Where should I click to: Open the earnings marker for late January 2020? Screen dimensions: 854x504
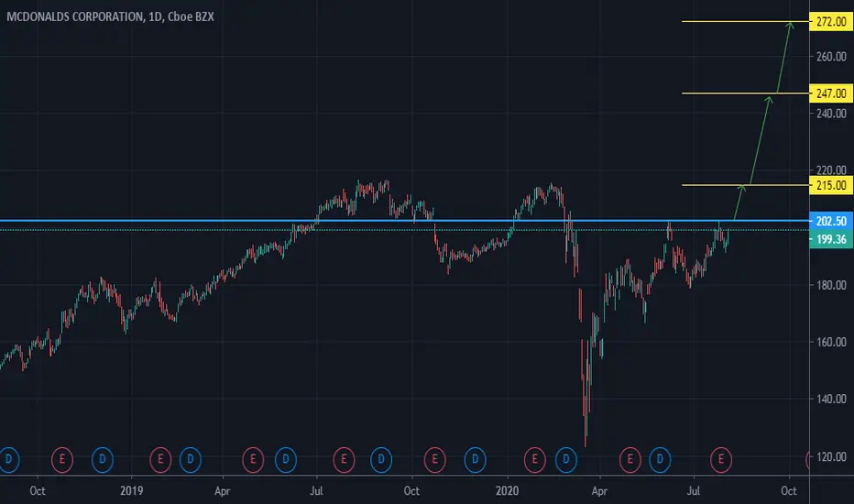535,460
